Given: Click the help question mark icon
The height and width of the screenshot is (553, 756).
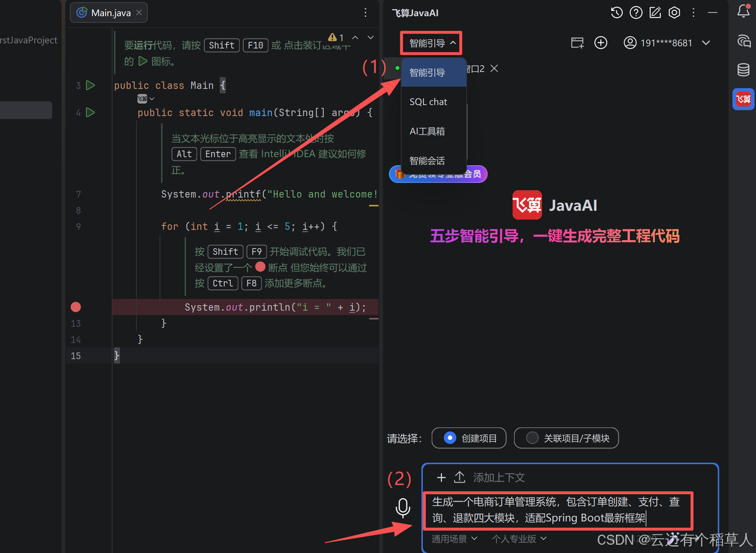Looking at the screenshot, I should [x=636, y=12].
